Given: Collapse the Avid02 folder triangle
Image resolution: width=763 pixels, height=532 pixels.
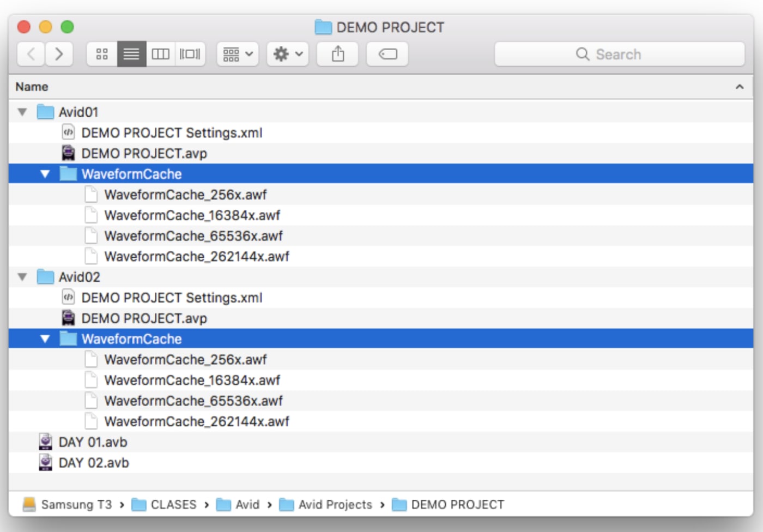Looking at the screenshot, I should 22,277.
